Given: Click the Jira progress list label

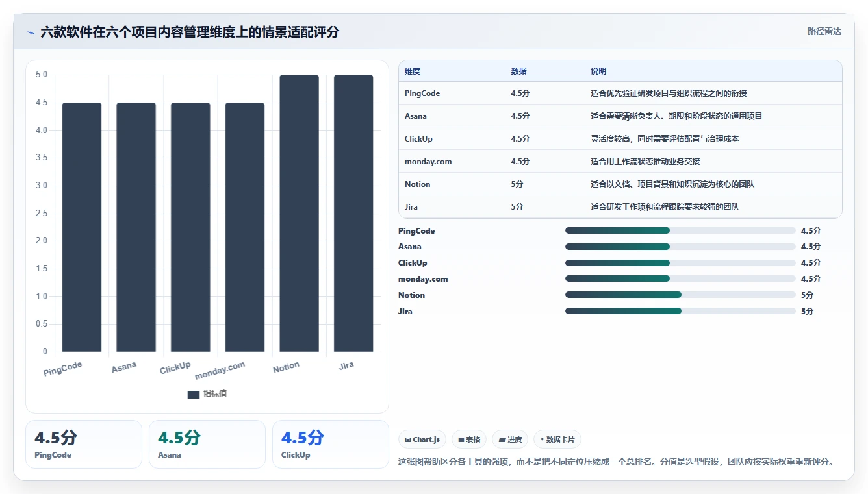Looking at the screenshot, I should [x=405, y=312].
